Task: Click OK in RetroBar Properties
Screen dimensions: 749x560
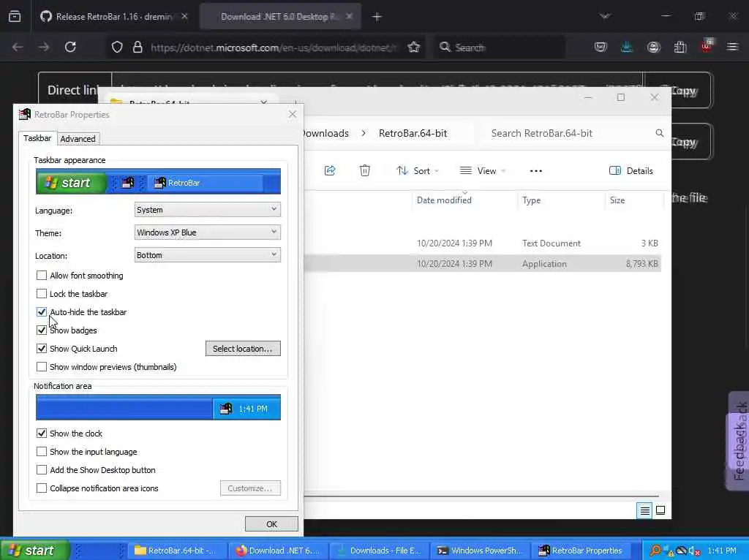Action: (271, 523)
